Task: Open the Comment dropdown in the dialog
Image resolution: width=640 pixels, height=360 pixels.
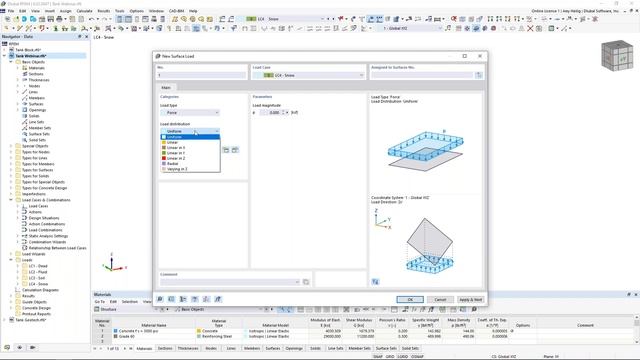Action: [x=297, y=282]
